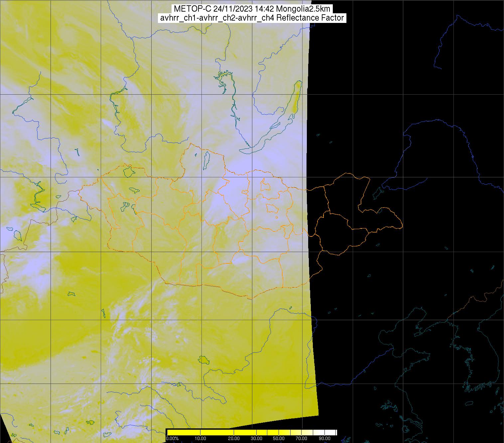Click the '30.00' colorbar label
The image size is (504, 443).
(256, 438)
